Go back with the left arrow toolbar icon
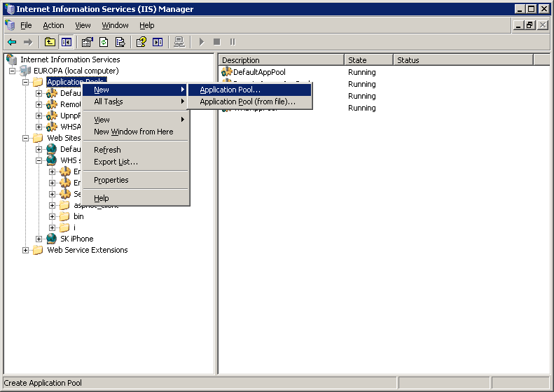 pyautogui.click(x=12, y=43)
